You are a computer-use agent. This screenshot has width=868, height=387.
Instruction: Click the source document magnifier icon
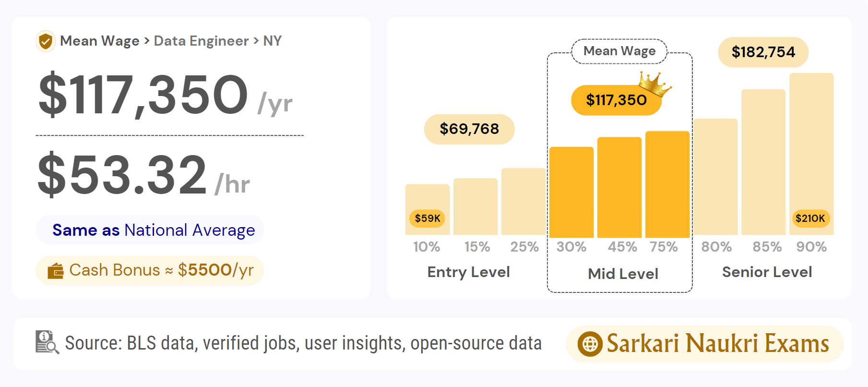click(47, 342)
